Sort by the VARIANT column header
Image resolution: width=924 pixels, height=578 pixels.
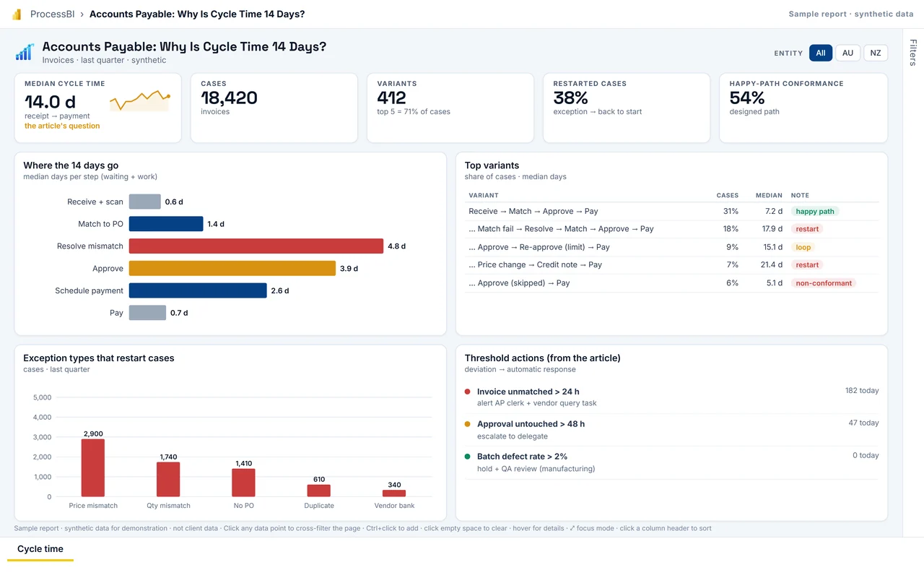coord(484,195)
